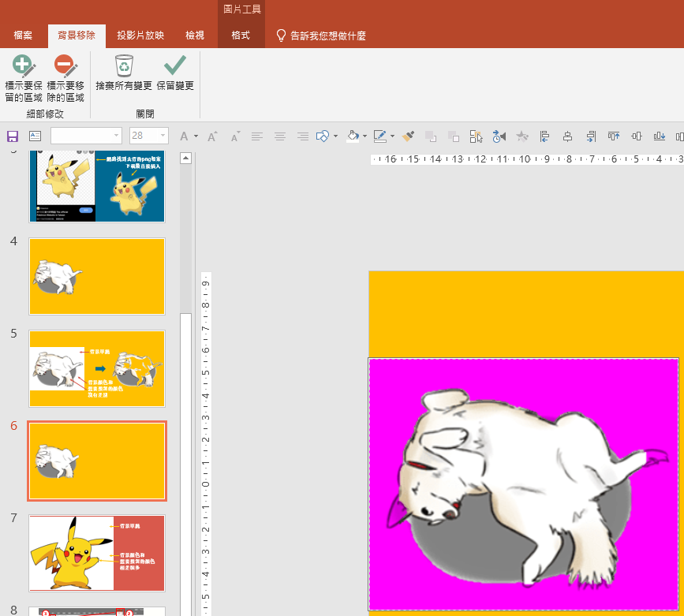Viewport: 684px width, 616px height.
Task: Align selected objects to the left edge
Action: click(x=544, y=136)
